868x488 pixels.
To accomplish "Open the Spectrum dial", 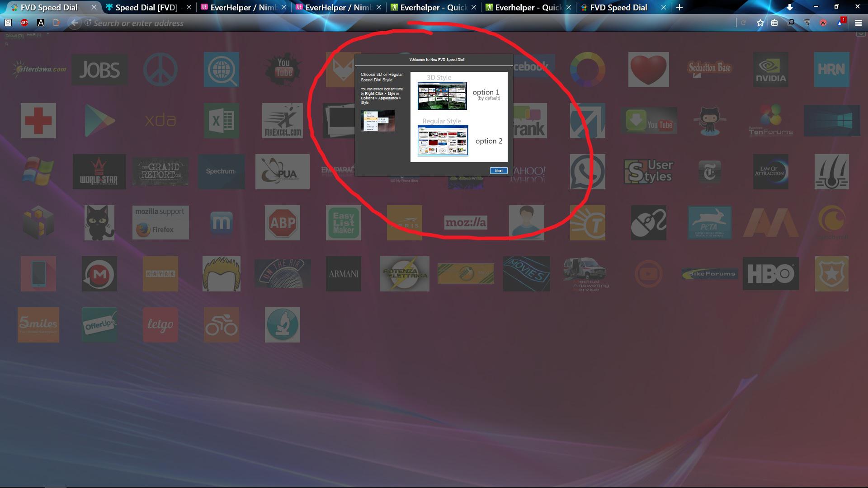I will pos(222,172).
